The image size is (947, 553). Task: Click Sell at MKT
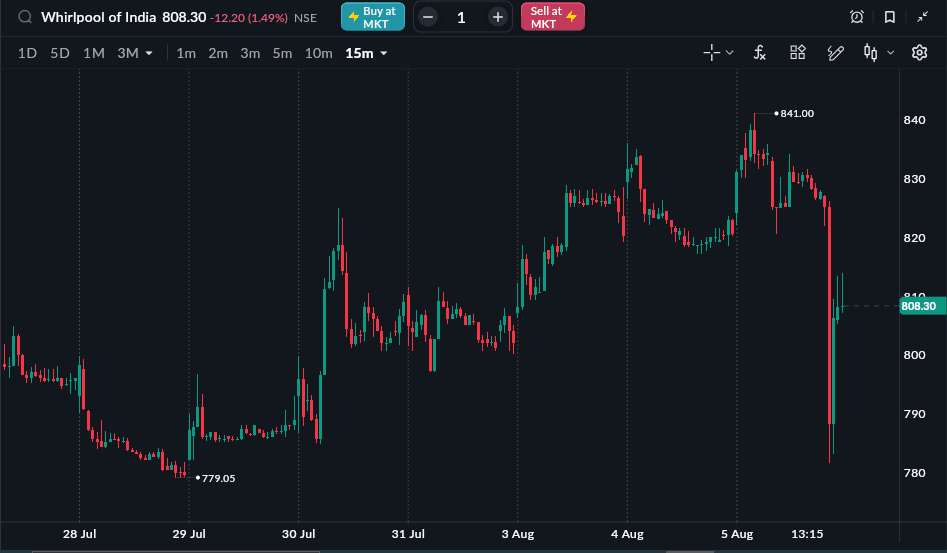point(553,17)
